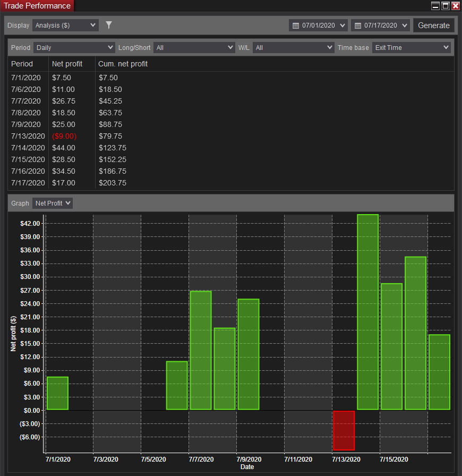The height and width of the screenshot is (476, 462).
Task: Click the green bar for 7/9/2020
Action: point(249,354)
